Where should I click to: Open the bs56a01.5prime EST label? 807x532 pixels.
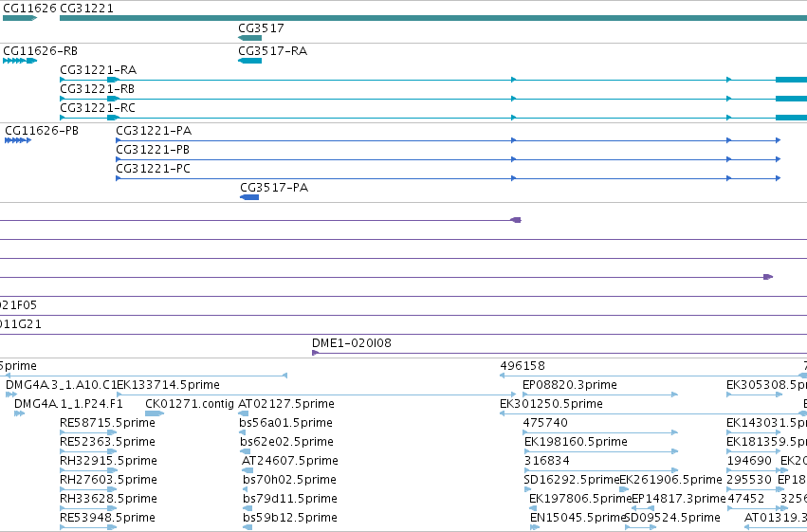coord(285,422)
